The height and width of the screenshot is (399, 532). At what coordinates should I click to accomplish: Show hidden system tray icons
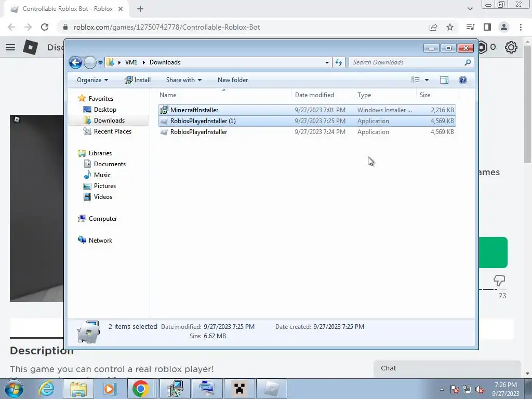[x=442, y=389]
